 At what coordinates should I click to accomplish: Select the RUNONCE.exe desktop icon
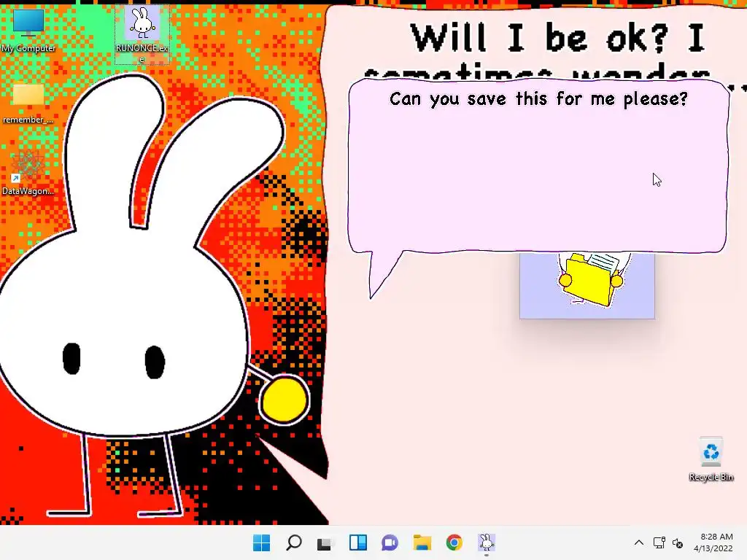click(x=142, y=34)
